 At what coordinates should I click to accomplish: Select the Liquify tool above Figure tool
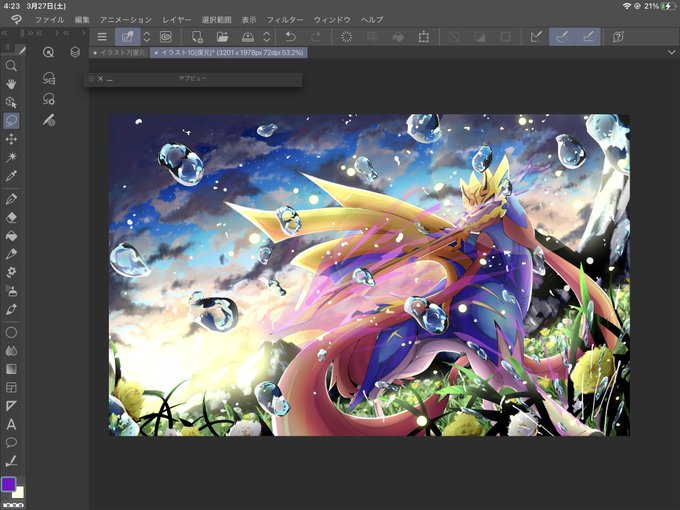point(11,309)
